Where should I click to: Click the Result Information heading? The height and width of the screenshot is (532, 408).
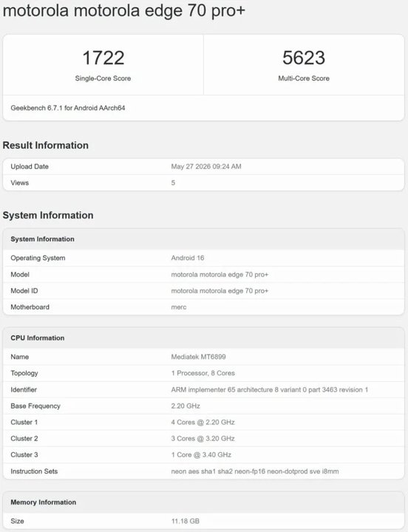[46, 146]
